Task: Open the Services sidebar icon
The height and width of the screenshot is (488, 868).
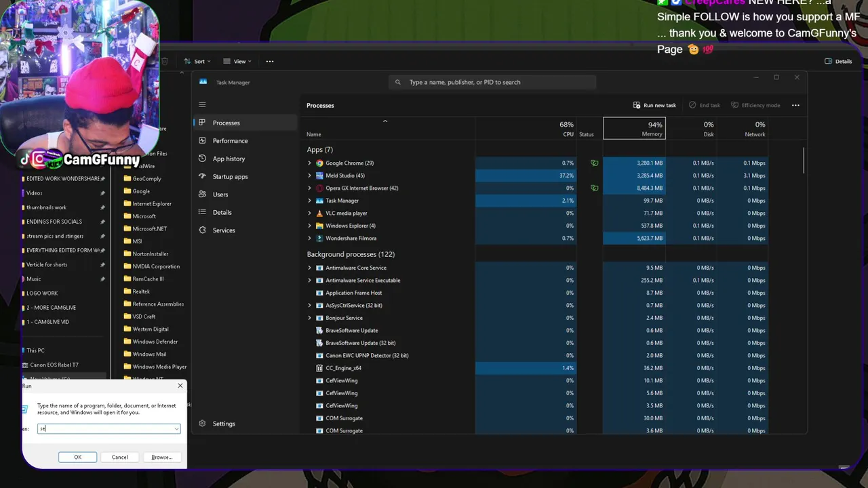Action: (202, 230)
